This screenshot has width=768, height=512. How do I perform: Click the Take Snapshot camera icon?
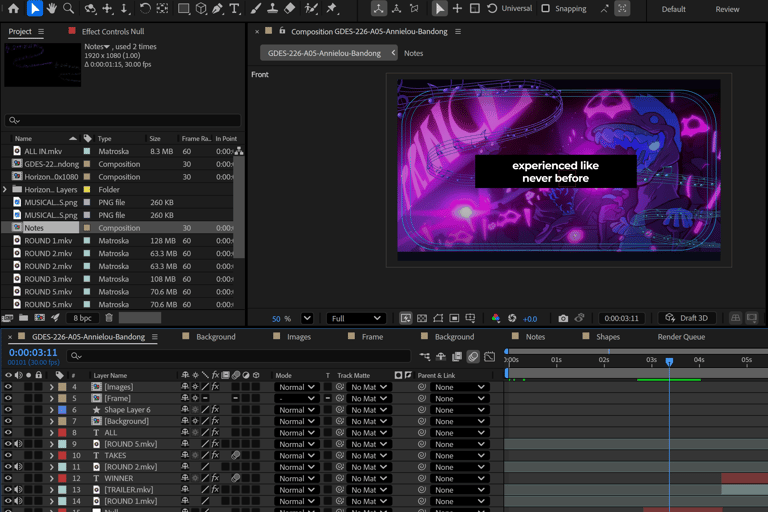tap(563, 318)
